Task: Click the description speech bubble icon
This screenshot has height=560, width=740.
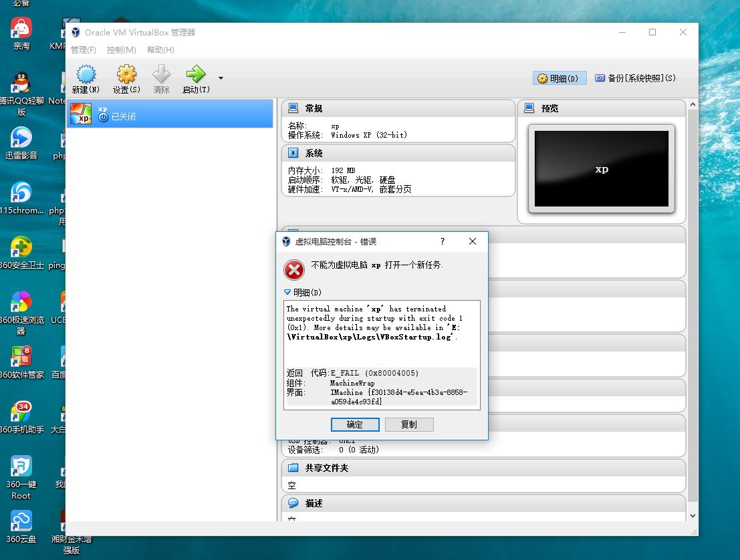Action: (x=293, y=503)
